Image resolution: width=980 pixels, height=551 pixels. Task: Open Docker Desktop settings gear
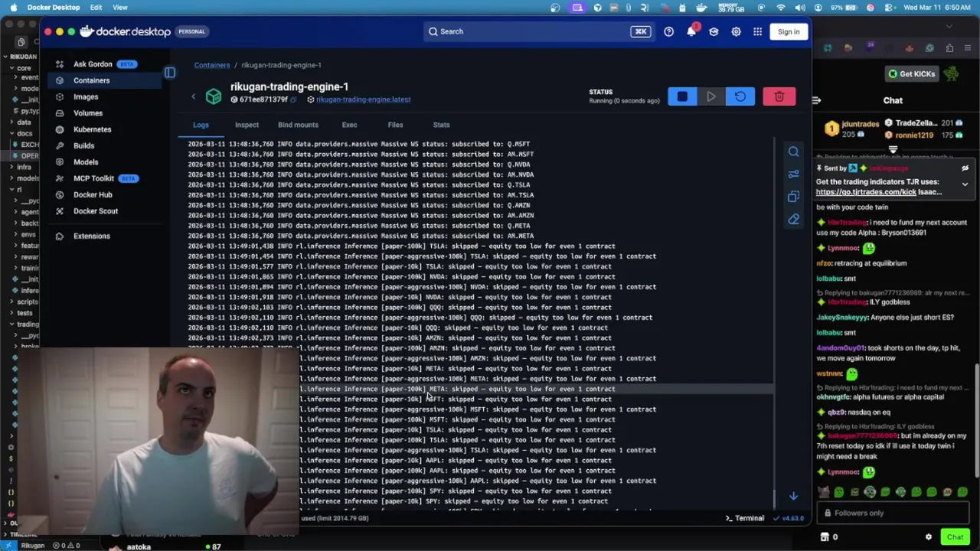pos(736,31)
